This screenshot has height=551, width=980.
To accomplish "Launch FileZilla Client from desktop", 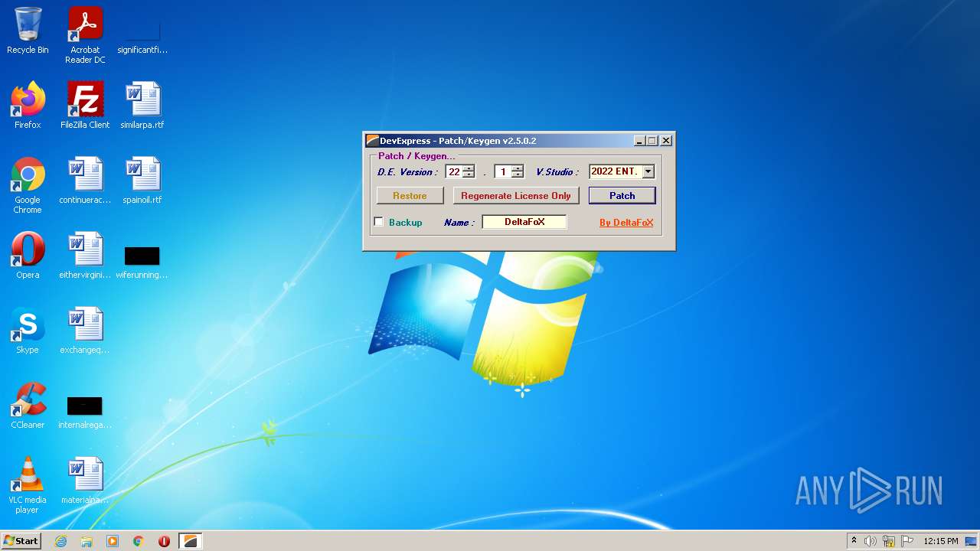I will [x=85, y=106].
